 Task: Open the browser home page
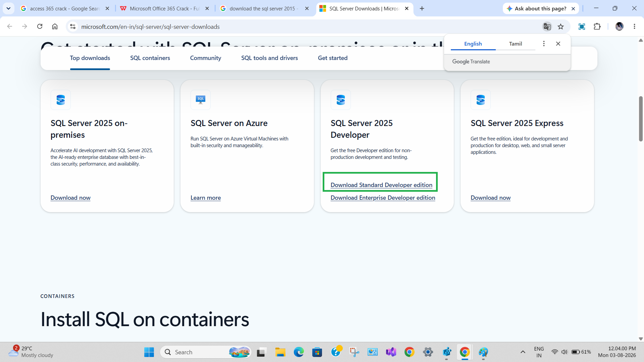pos(55,26)
